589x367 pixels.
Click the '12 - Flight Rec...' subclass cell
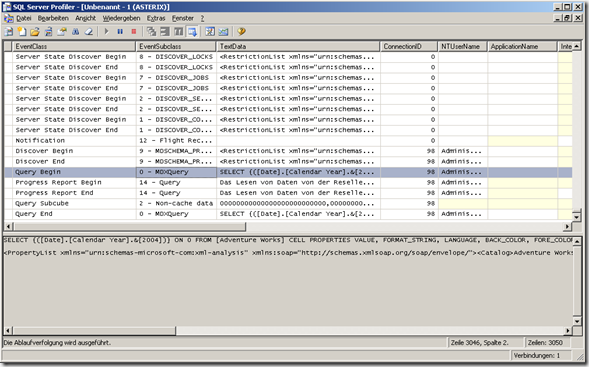[x=176, y=140]
